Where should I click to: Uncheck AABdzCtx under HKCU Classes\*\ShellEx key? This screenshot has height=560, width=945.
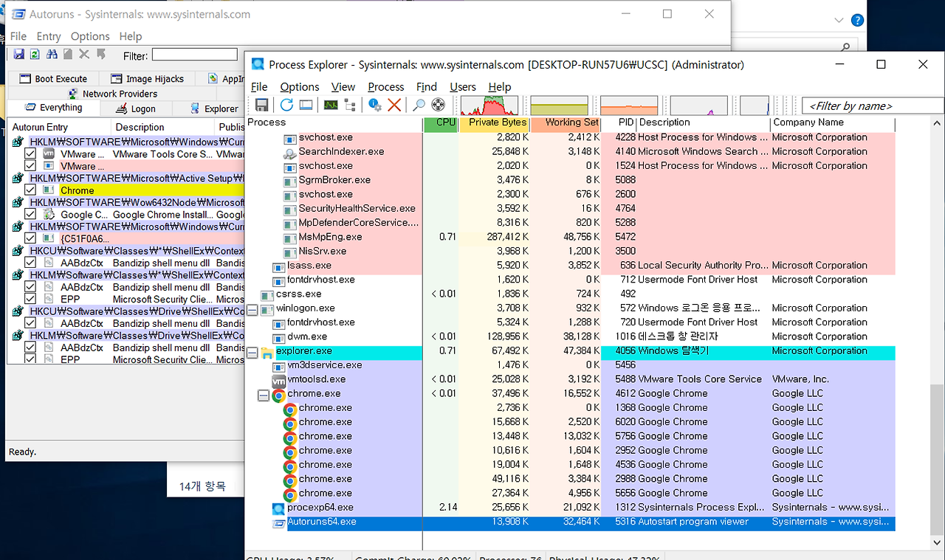tap(30, 263)
